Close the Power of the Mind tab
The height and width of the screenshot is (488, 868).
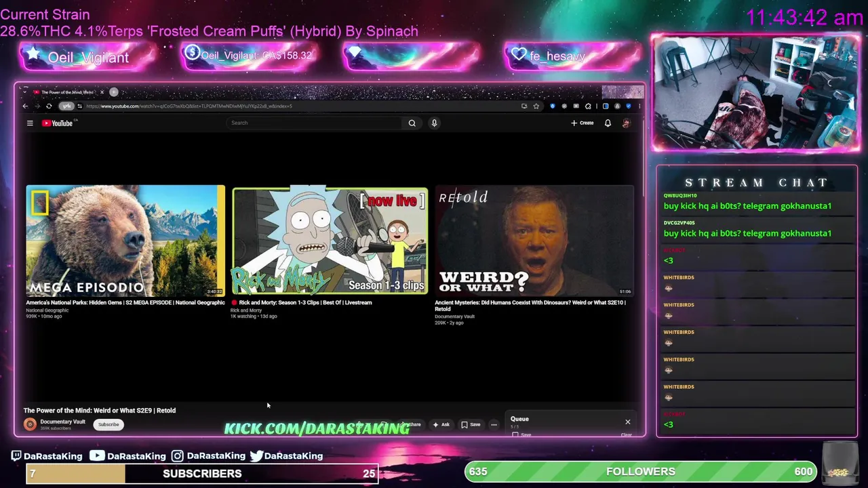(x=102, y=91)
